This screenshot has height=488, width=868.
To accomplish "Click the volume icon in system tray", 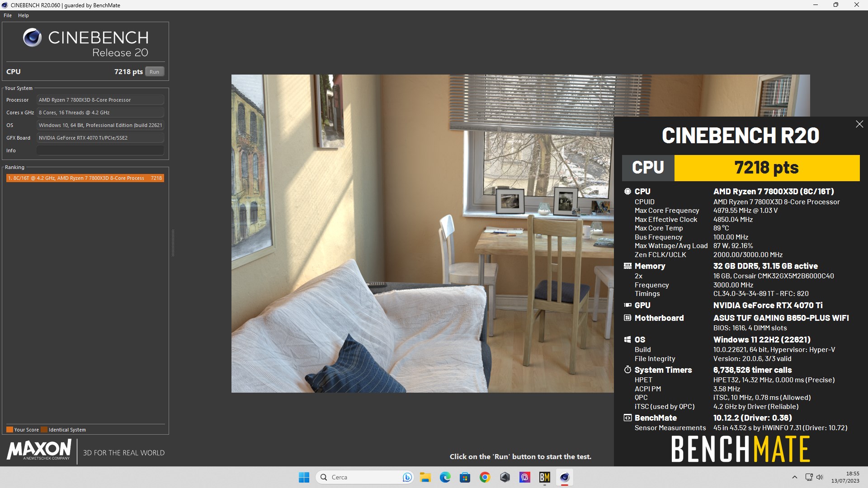I will 820,477.
